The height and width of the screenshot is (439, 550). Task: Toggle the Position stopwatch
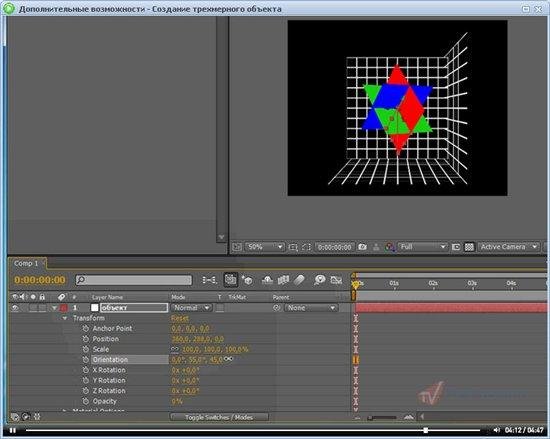pos(85,339)
